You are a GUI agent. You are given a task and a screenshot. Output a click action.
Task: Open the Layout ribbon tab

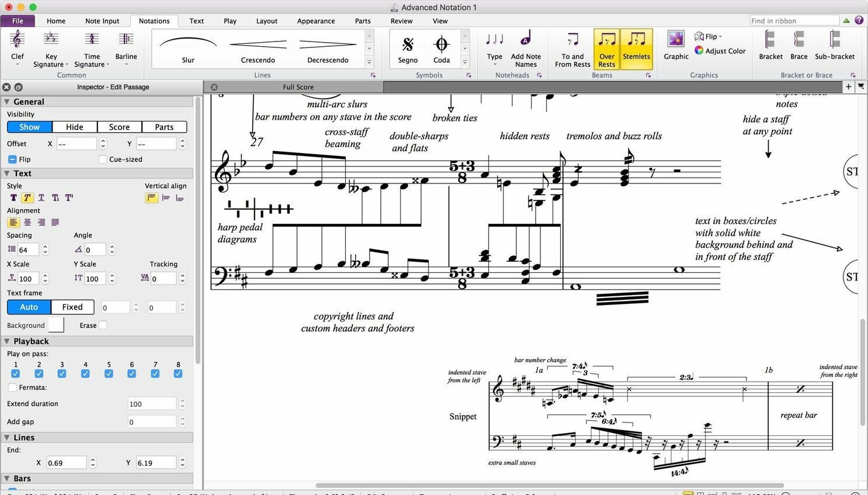[x=266, y=21]
